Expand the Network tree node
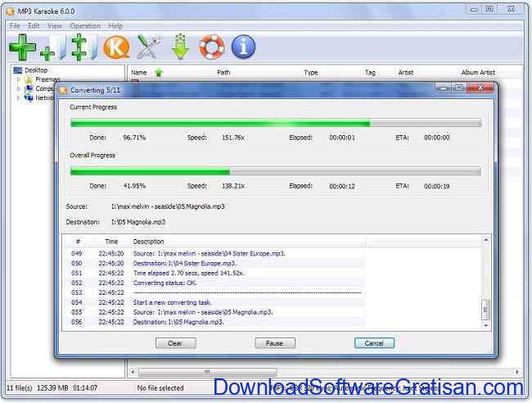Screen dimensions: 532x403 coord(18,97)
